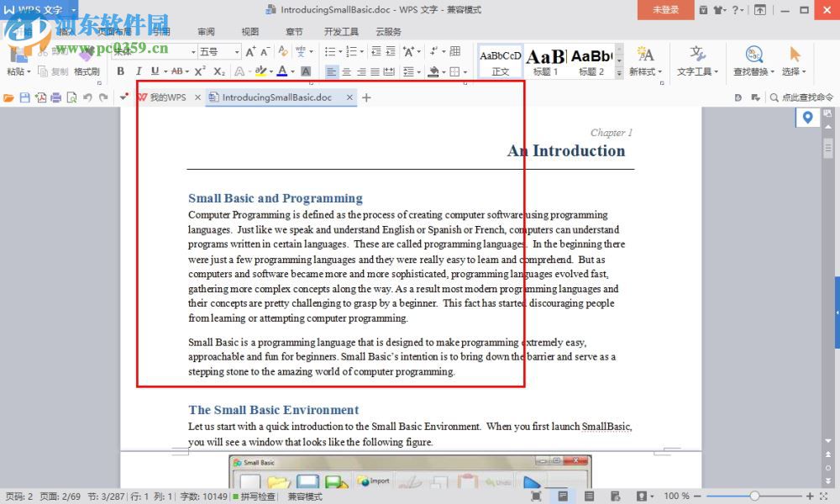Open 新样式 dropdown

coord(645,71)
